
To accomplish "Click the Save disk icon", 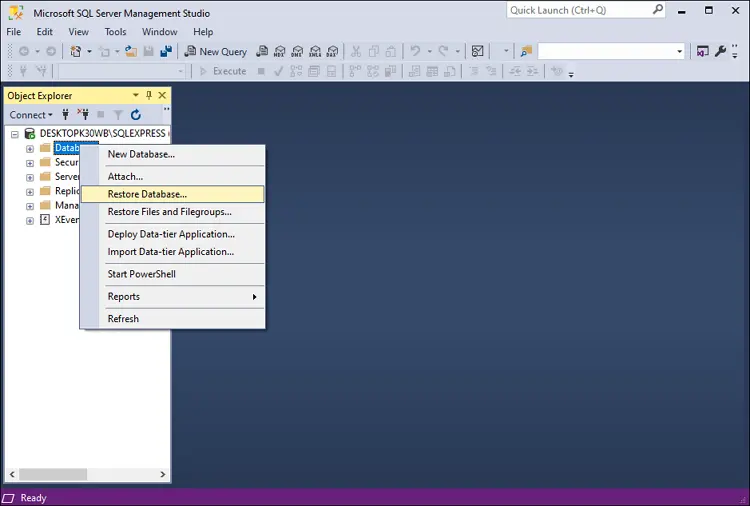I will click(149, 51).
